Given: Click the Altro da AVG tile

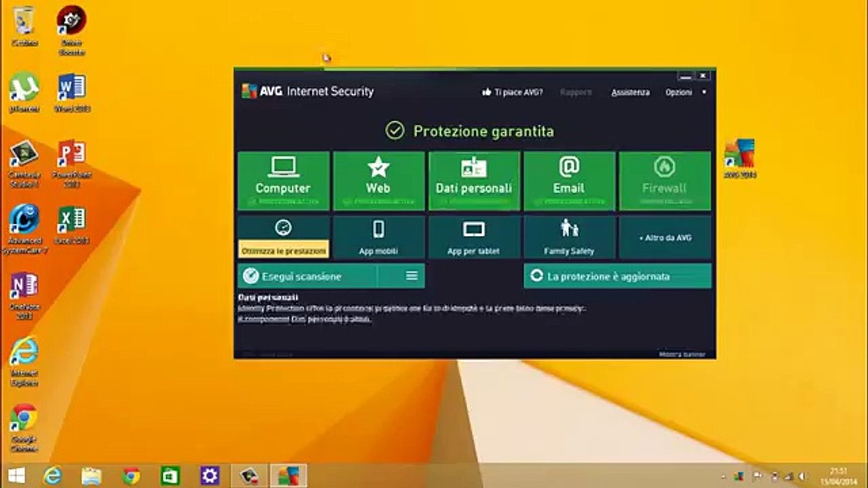Looking at the screenshot, I should (x=665, y=237).
